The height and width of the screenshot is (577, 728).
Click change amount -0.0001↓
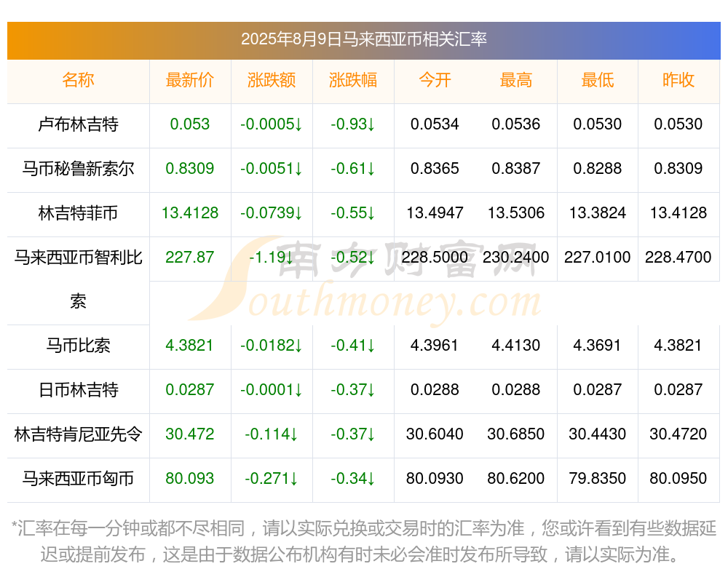click(271, 389)
